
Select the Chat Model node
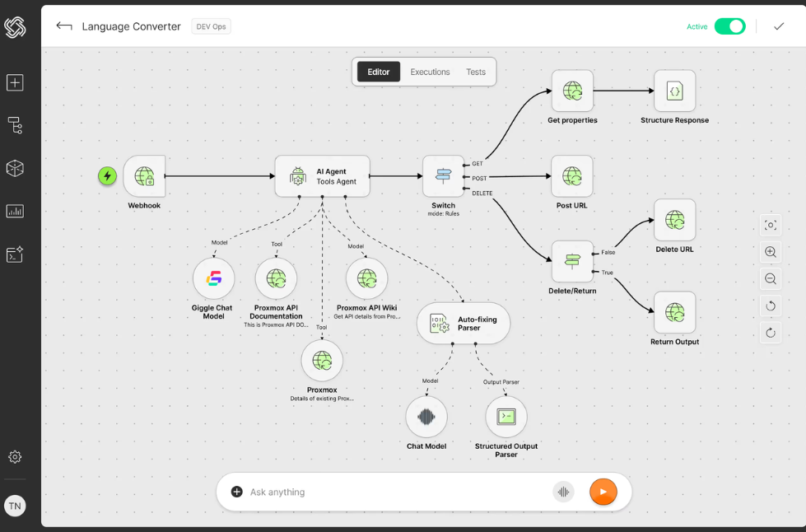[x=426, y=417]
